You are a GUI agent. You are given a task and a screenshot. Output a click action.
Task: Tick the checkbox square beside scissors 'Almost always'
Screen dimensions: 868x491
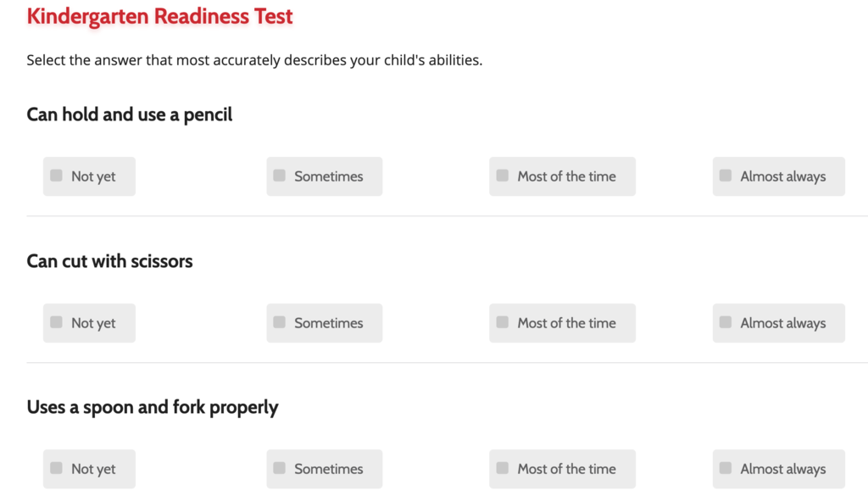726,322
